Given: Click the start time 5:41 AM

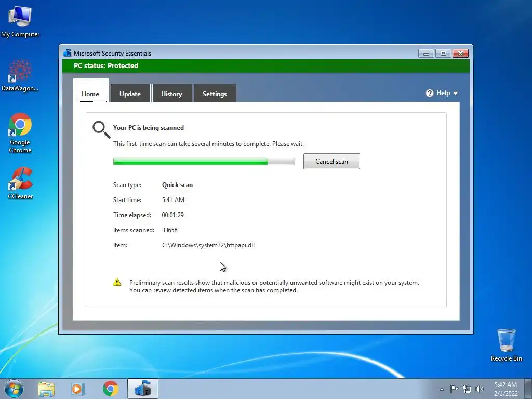Looking at the screenshot, I should click(x=173, y=200).
